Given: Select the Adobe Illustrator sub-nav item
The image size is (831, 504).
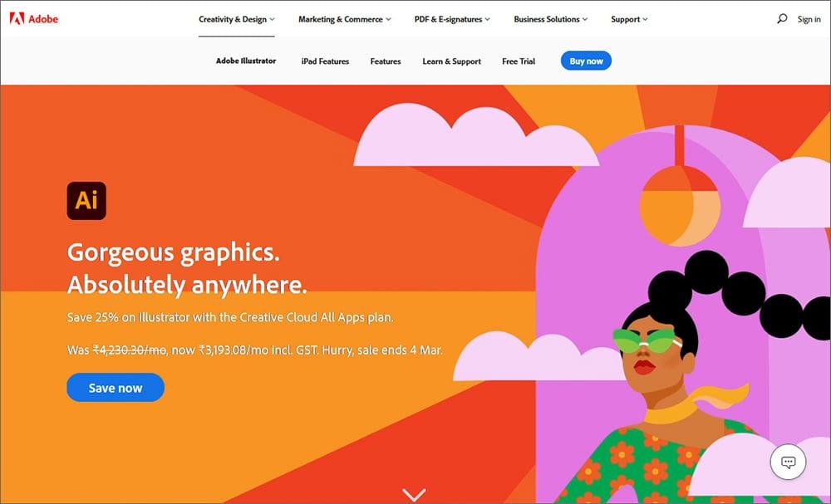Looking at the screenshot, I should pyautogui.click(x=246, y=61).
